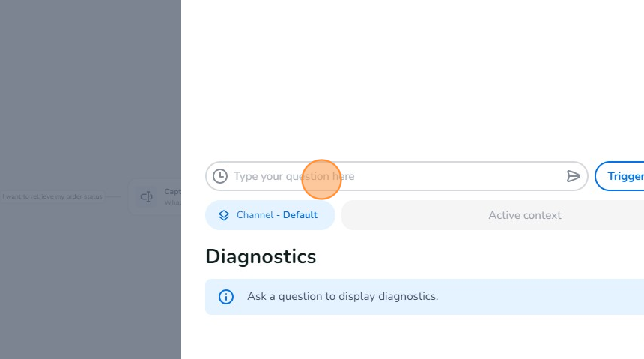Click the subtitle under the Capture node title
The width and height of the screenshot is (644, 359).
[x=172, y=202]
